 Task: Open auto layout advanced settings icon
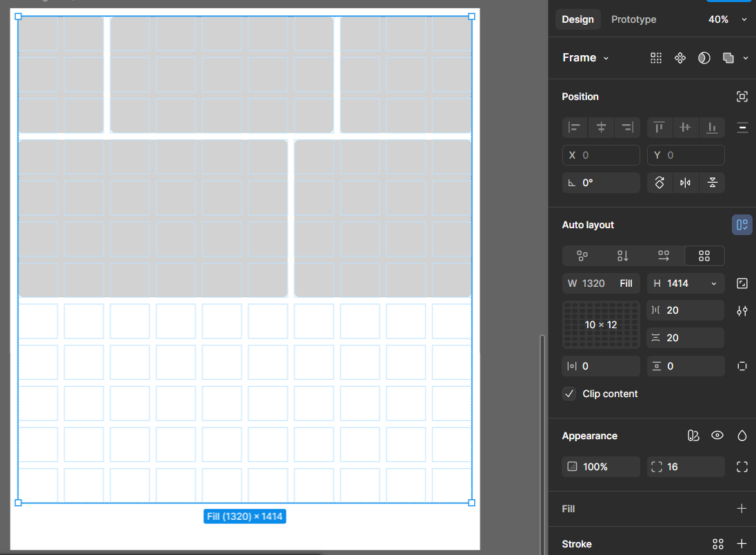[x=742, y=311]
